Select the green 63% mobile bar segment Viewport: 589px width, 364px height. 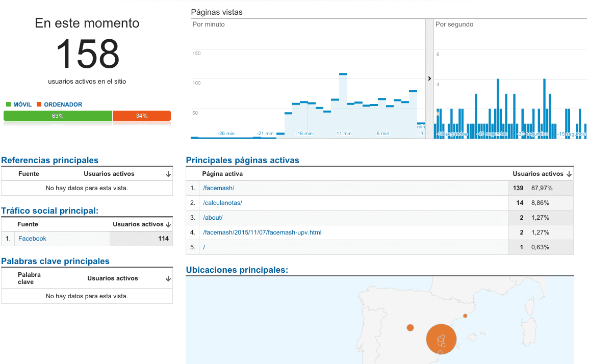(x=58, y=116)
